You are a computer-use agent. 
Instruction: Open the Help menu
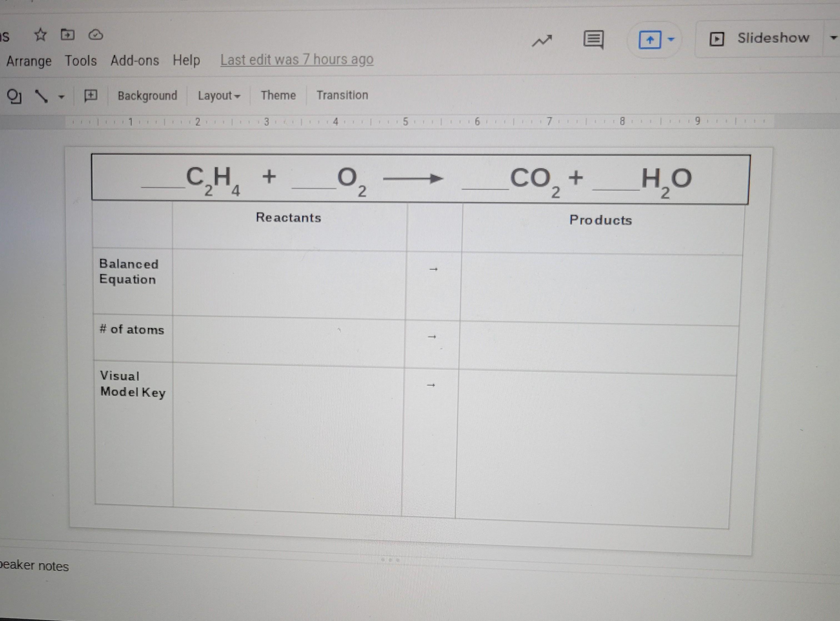coord(186,60)
